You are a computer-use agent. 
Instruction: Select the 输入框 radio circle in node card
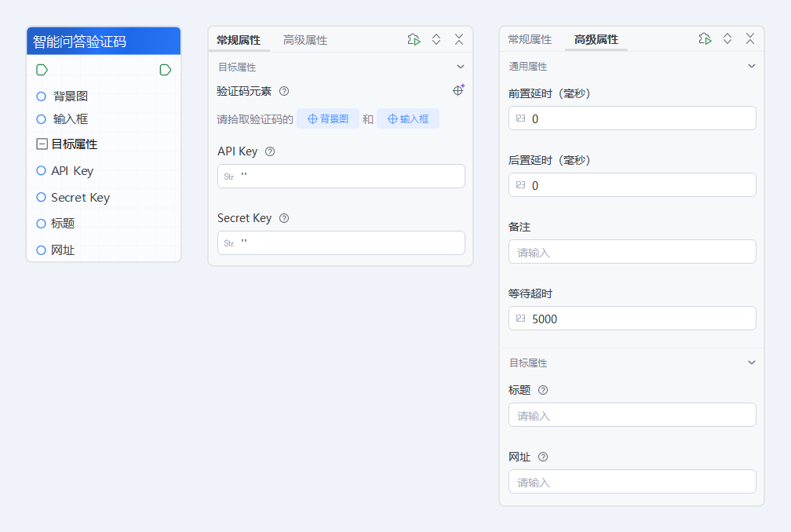point(41,119)
